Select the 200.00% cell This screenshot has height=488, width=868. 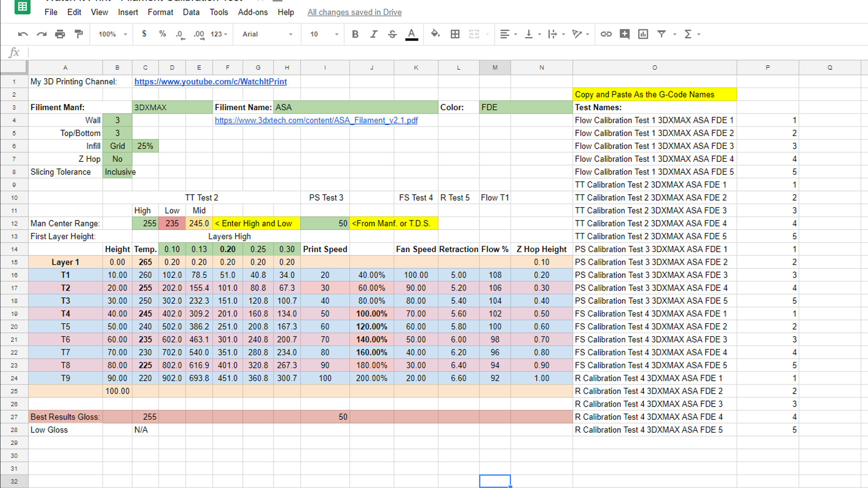click(x=372, y=378)
